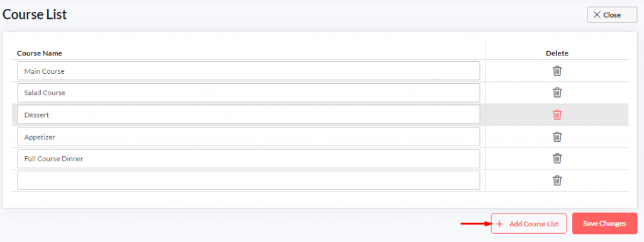
Task: Close the Course List panel
Action: coord(612,15)
